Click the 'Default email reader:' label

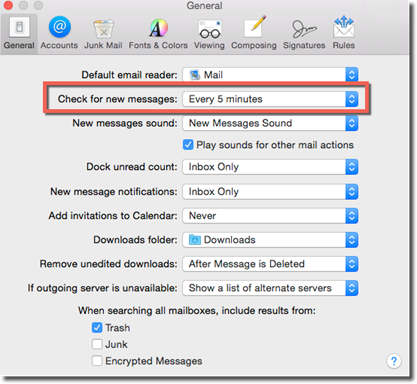129,75
